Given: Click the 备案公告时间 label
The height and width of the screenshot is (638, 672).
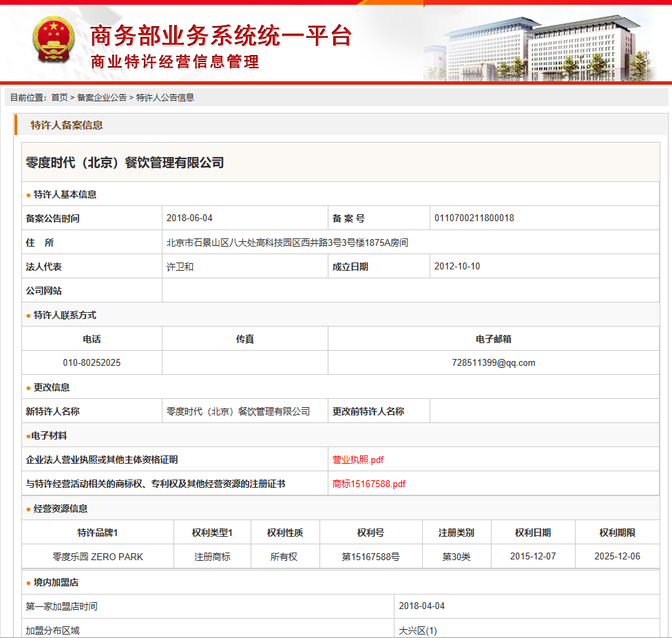Looking at the screenshot, I should 53,218.
